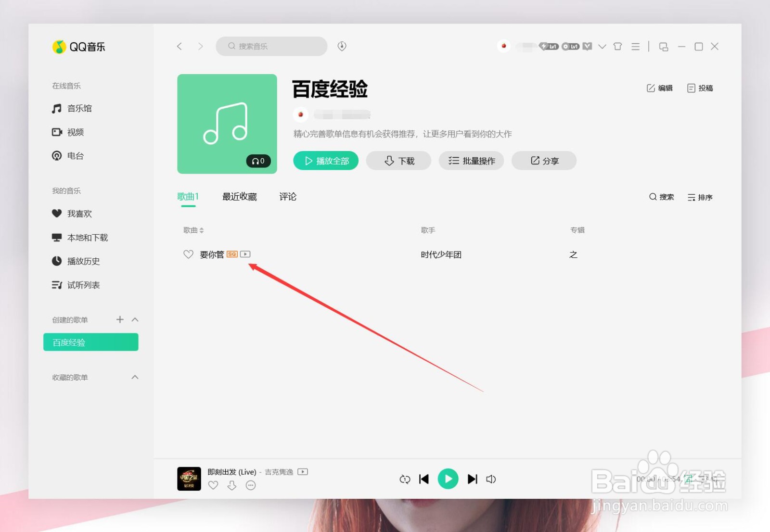Switch to the 评论 tab
770x532 pixels.
coord(288,196)
